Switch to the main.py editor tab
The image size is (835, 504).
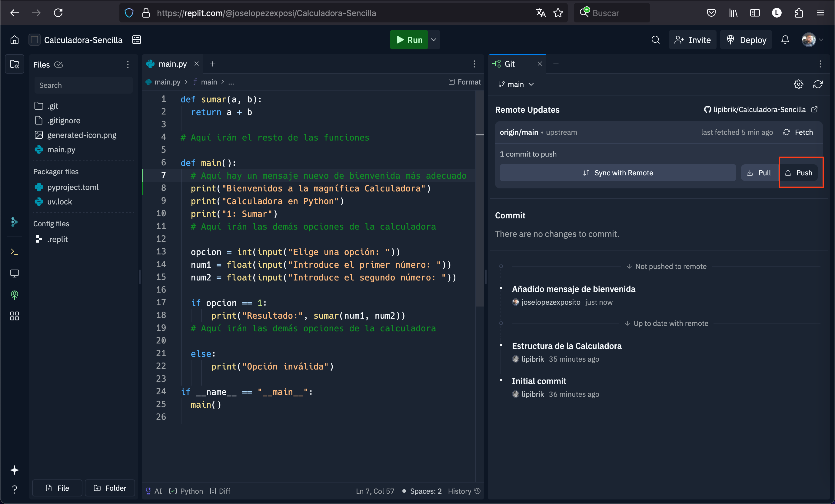point(172,64)
